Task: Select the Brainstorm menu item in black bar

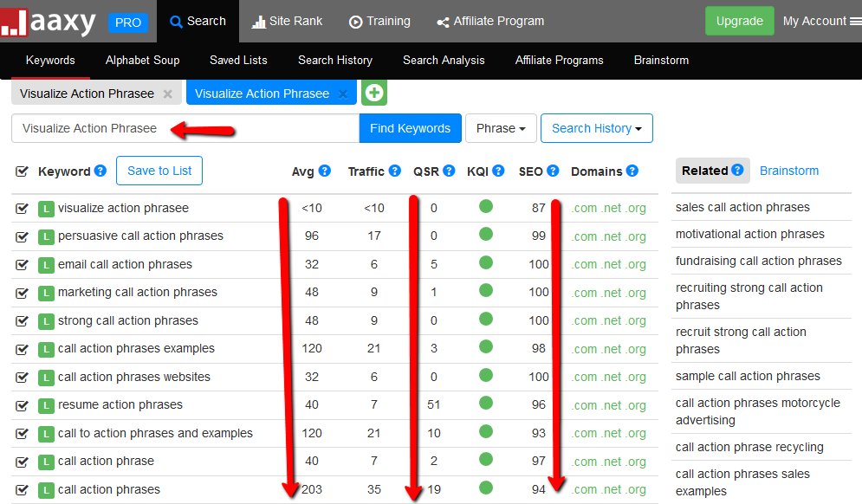Action: coord(661,60)
